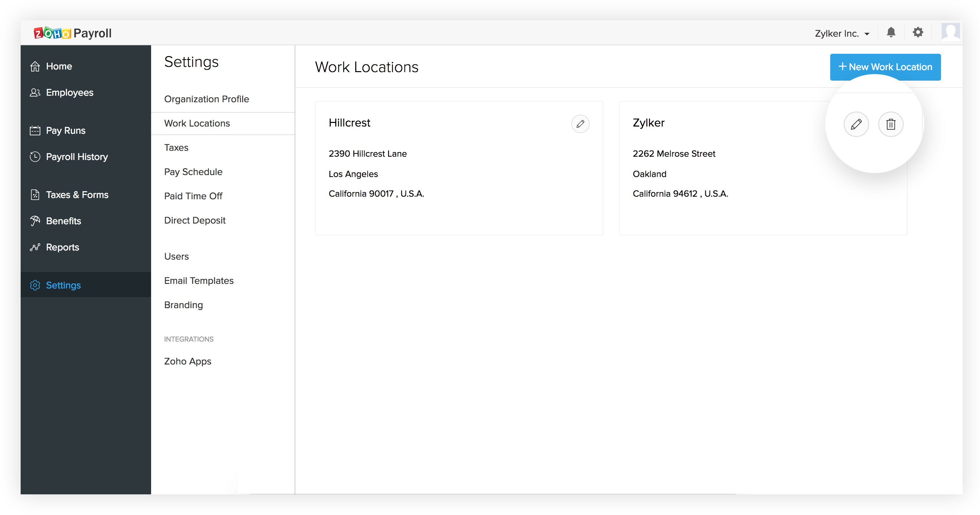Open Email Templates settings
This screenshot has height=515, width=980.
[x=199, y=281]
